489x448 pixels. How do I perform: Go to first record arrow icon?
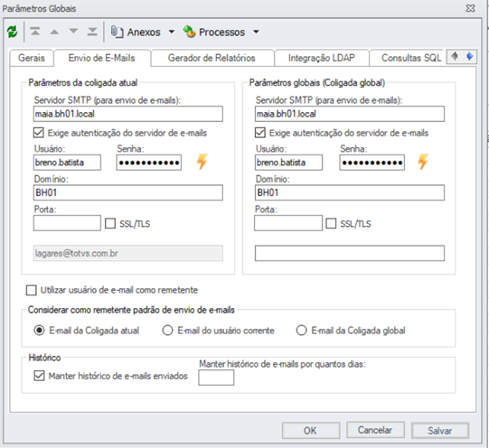click(35, 32)
